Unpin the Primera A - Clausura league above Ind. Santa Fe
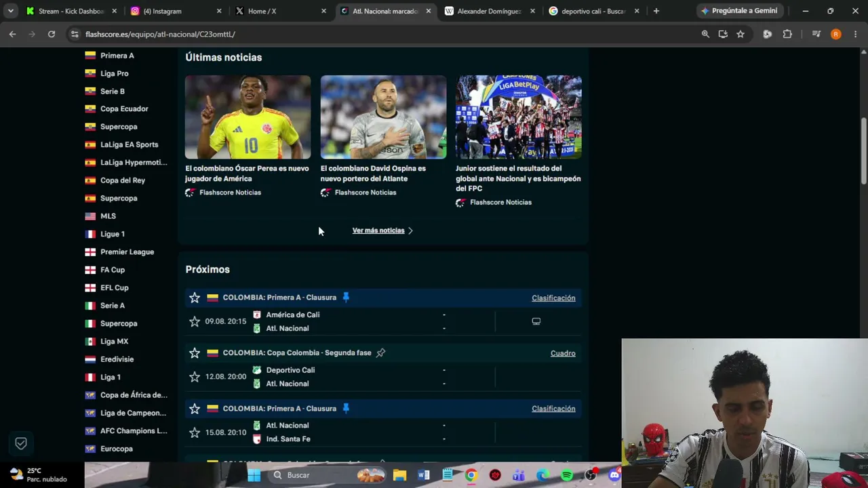The image size is (868, 488). [346, 408]
